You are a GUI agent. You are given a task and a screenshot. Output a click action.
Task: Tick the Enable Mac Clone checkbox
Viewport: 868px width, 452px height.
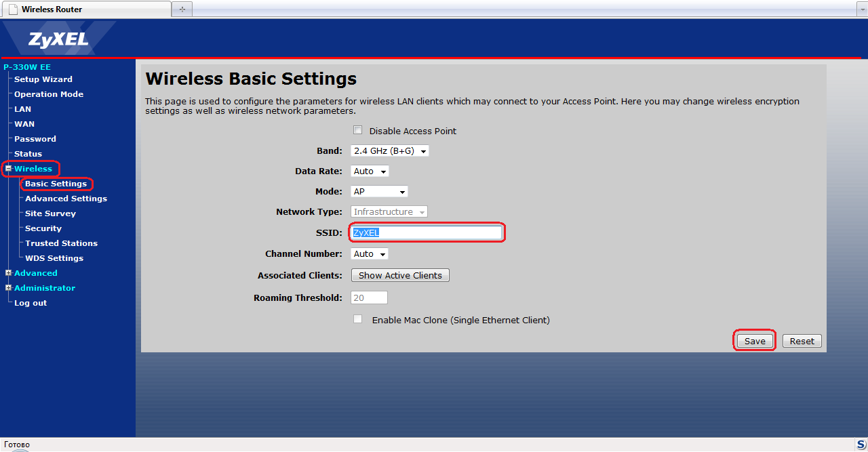point(357,319)
